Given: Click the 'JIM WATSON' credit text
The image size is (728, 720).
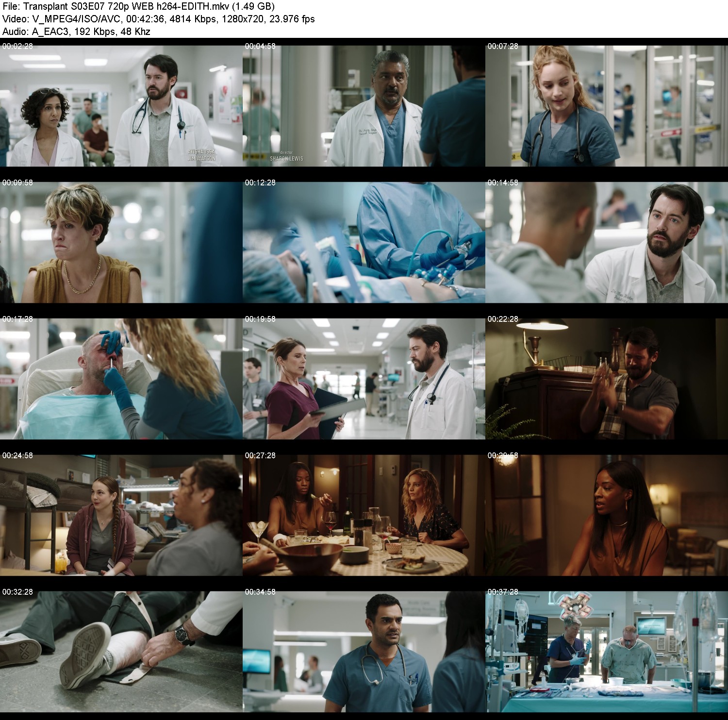Looking at the screenshot, I should tap(201, 159).
